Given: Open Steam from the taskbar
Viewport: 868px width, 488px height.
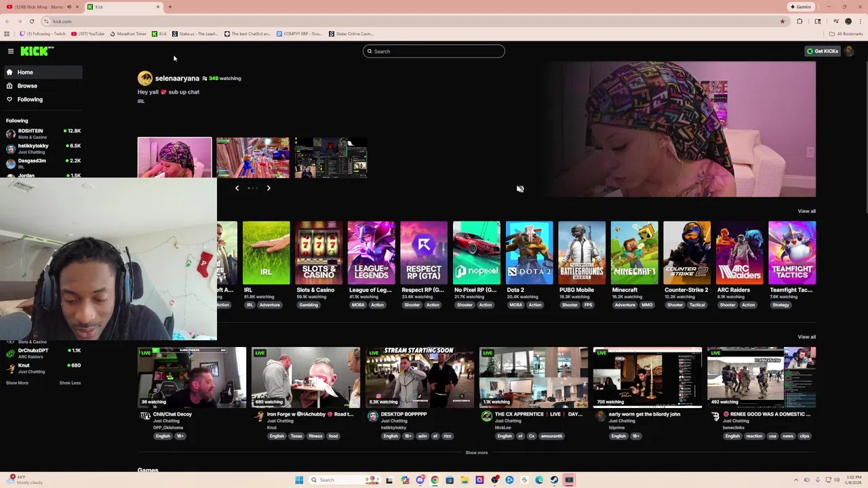Looking at the screenshot, I should (554, 480).
